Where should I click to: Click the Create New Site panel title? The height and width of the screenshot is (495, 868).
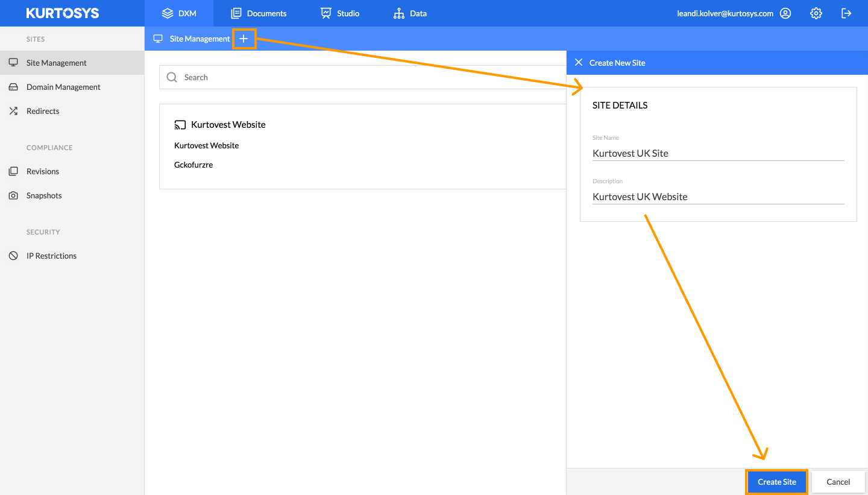pos(617,63)
